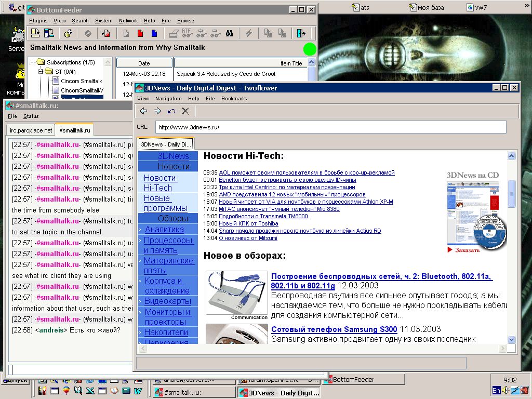
Task: Open Navigation menu in Twoflower
Action: [169, 98]
